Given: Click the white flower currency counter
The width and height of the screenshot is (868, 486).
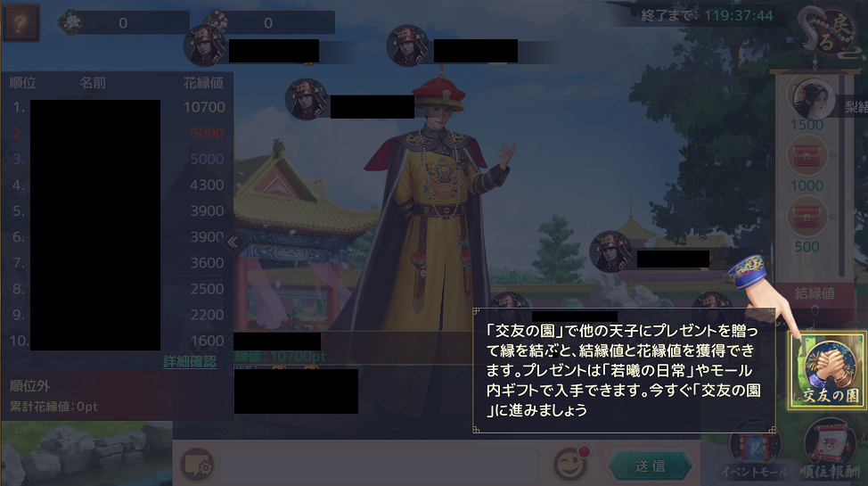Looking at the screenshot, I should tap(125, 22).
